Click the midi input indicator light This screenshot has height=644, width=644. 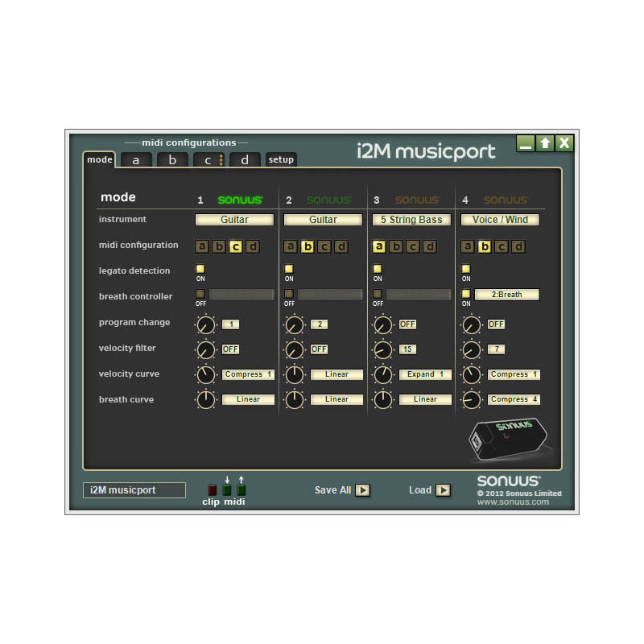tap(227, 489)
